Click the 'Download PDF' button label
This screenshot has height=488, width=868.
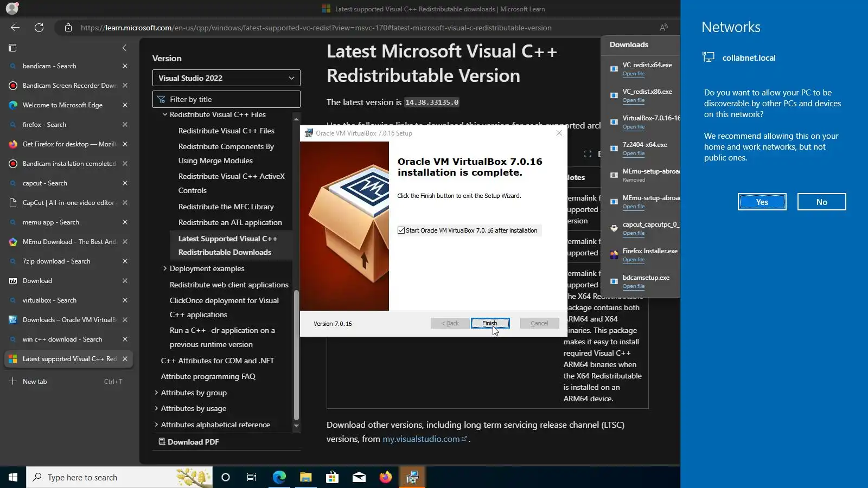click(x=193, y=442)
